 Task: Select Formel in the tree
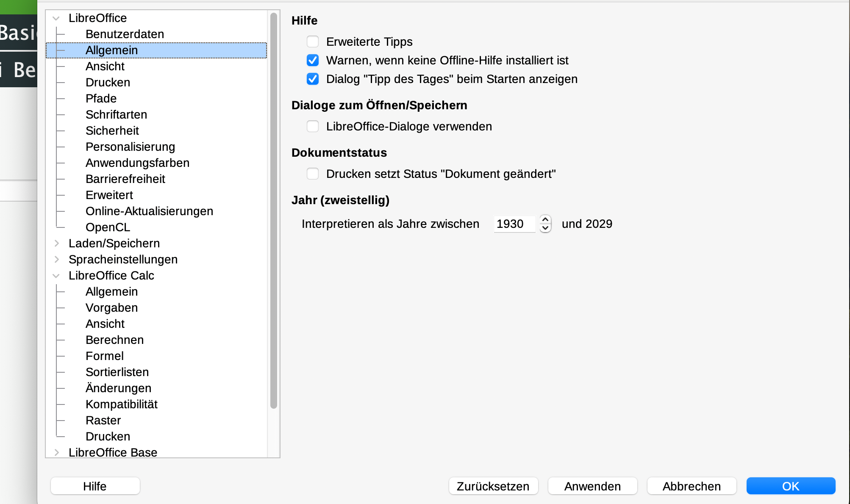pyautogui.click(x=104, y=356)
